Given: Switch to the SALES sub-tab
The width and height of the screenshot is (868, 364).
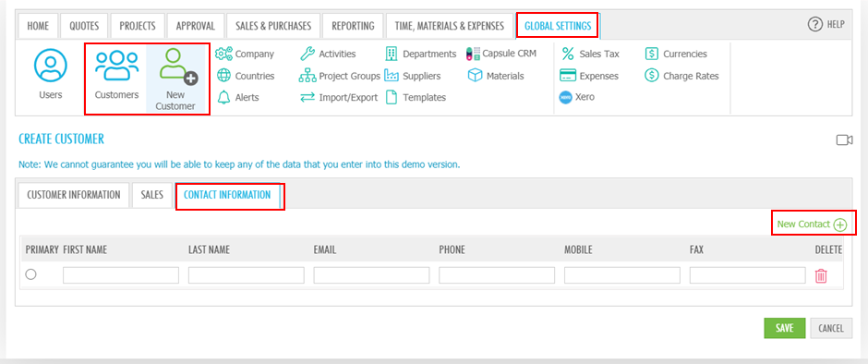Looking at the screenshot, I should (152, 195).
